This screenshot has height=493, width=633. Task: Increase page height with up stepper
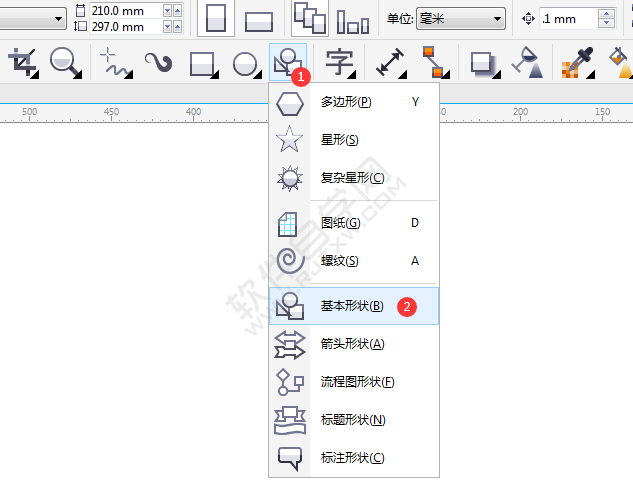click(177, 27)
